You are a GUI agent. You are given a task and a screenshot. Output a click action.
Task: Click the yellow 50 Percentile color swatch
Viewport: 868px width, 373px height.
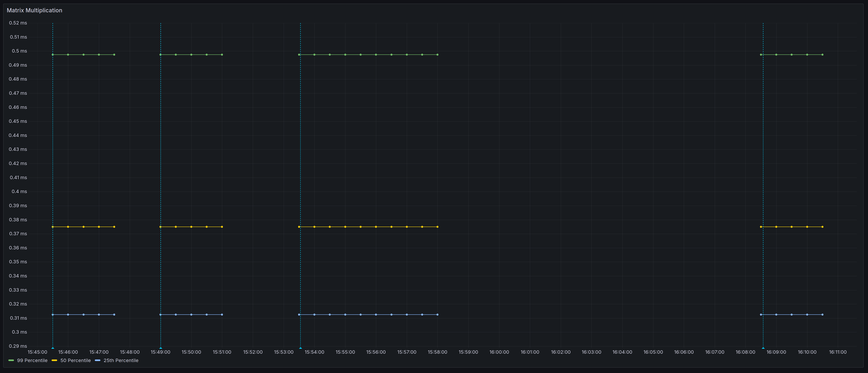click(x=54, y=360)
